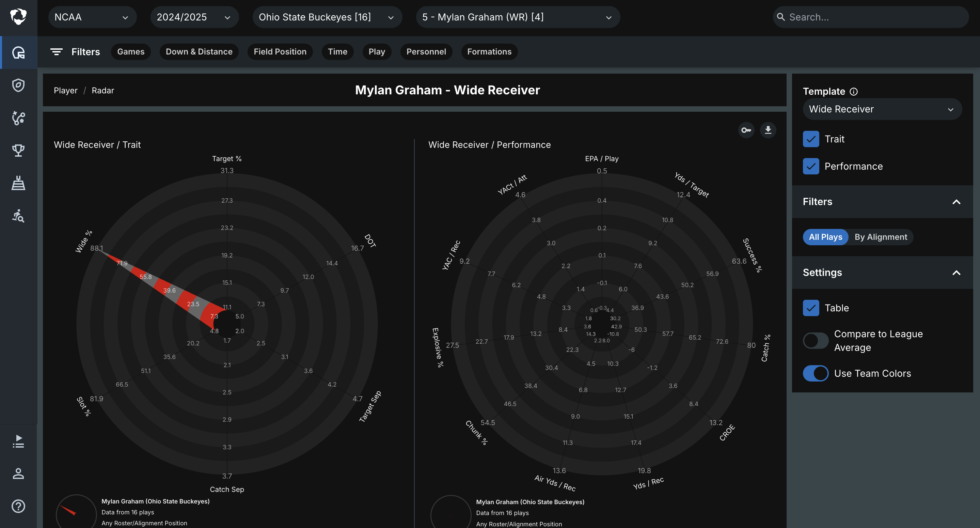Open the Field Position filter tab
The height and width of the screenshot is (528, 980).
click(280, 52)
